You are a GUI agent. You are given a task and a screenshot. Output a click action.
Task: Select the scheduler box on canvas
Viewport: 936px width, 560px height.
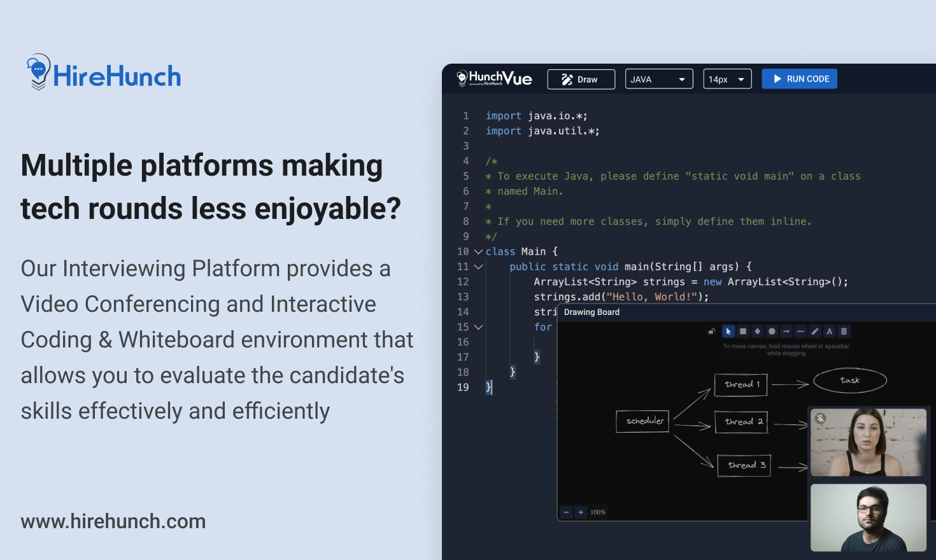pyautogui.click(x=642, y=421)
